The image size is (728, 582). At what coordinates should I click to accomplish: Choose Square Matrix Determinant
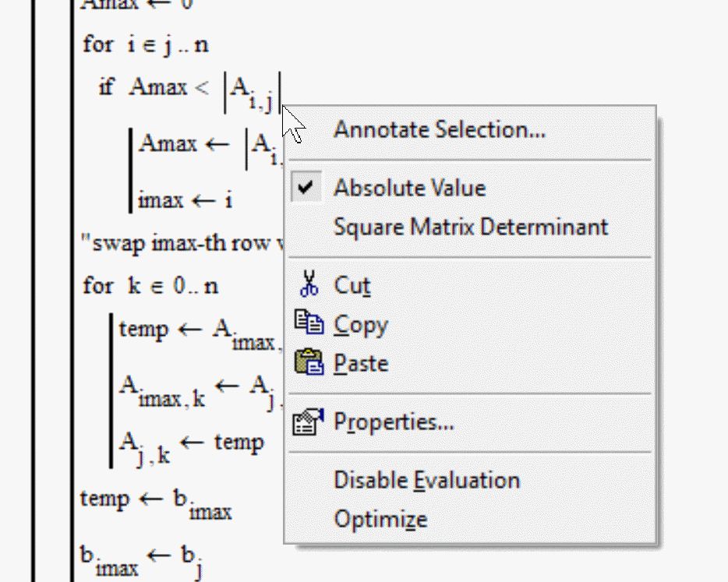tap(470, 227)
